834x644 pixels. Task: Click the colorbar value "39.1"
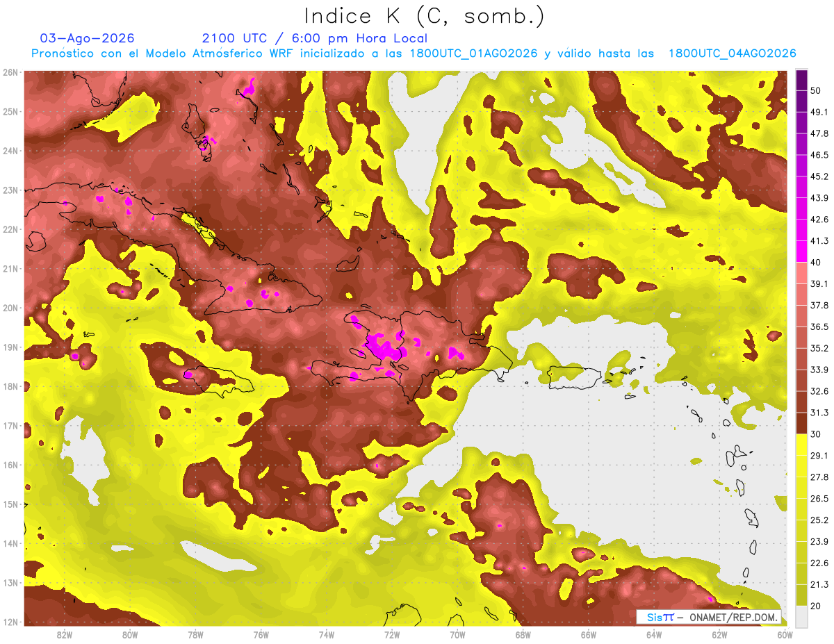coord(819,283)
